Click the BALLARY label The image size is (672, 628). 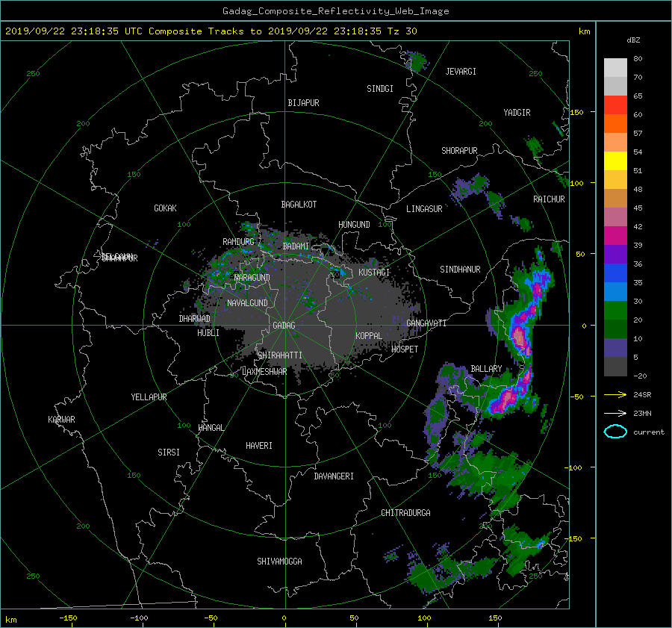click(x=486, y=369)
